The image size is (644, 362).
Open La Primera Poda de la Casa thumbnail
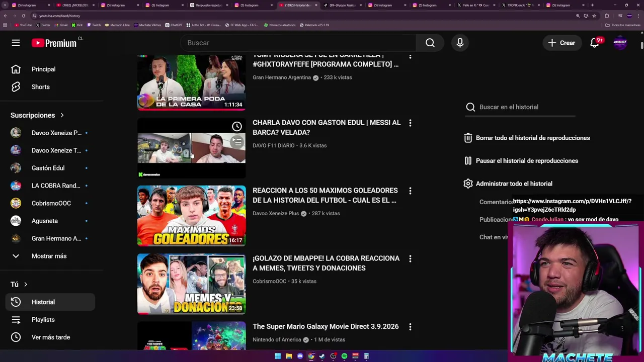click(191, 82)
